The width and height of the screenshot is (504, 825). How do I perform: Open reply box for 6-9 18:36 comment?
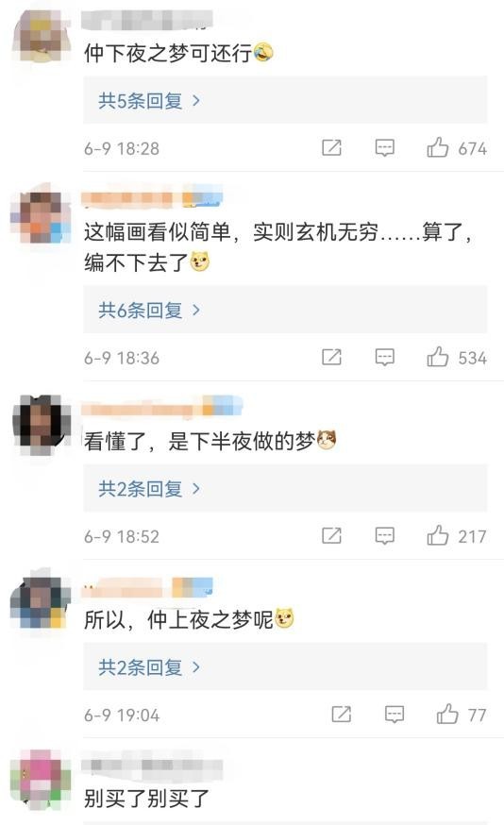(384, 357)
